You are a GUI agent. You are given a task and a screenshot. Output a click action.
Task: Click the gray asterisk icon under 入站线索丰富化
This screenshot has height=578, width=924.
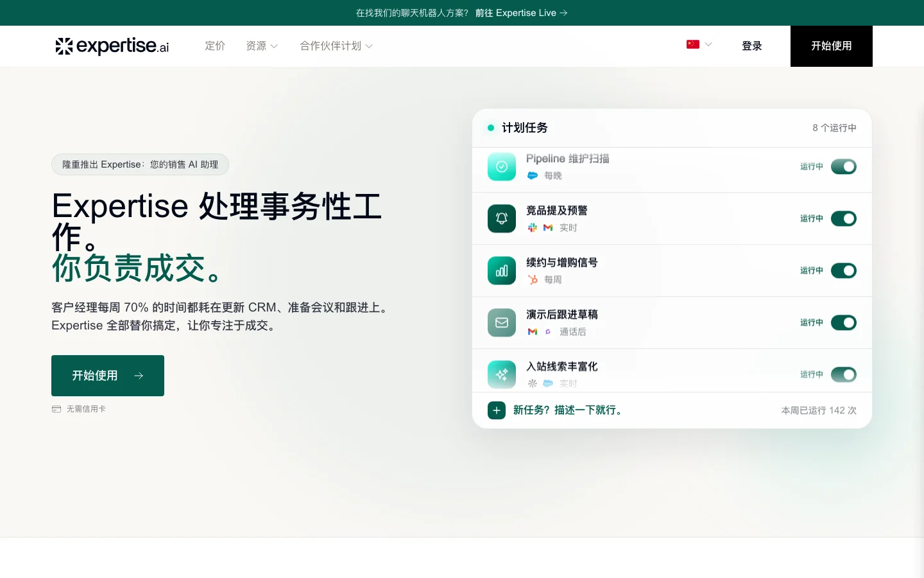pos(533,383)
